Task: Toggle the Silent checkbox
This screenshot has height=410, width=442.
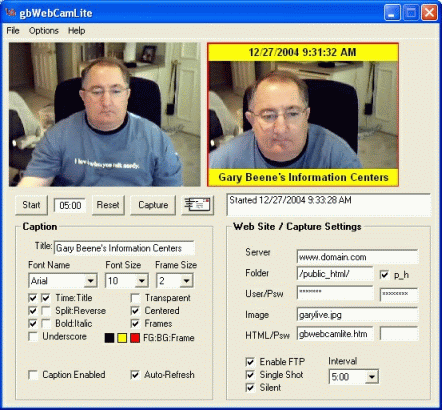Action: click(x=250, y=388)
